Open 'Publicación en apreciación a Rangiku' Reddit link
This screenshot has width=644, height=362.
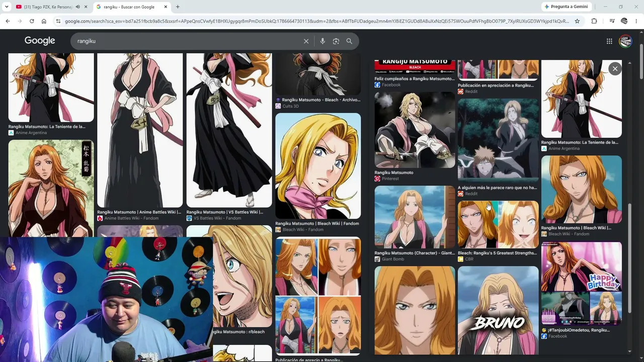point(496,85)
